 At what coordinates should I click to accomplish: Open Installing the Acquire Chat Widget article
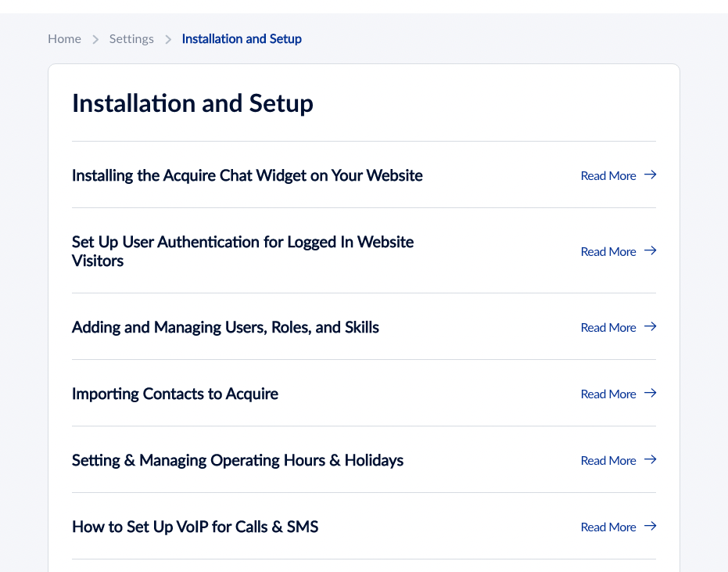[x=247, y=175]
